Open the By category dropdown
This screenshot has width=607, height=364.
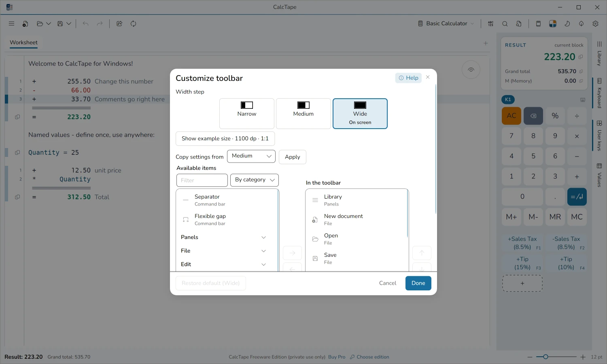[255, 180]
